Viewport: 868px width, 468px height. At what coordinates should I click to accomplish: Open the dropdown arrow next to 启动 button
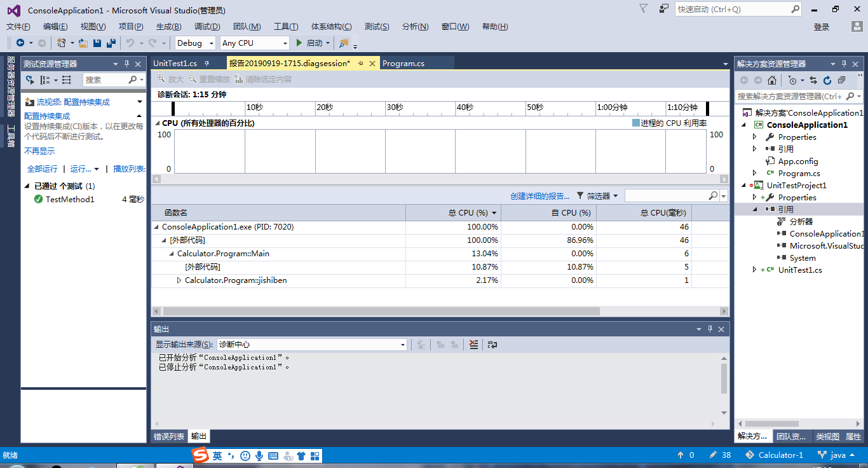(x=328, y=43)
